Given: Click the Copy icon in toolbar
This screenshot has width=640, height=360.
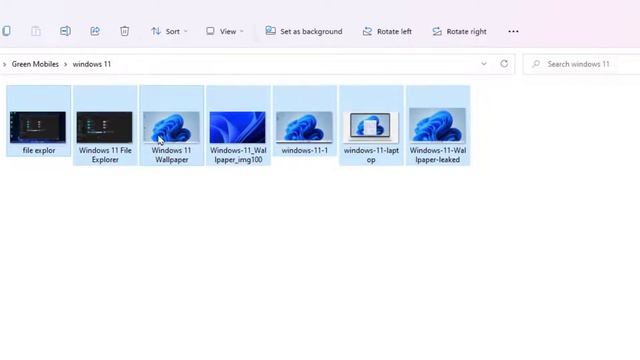Looking at the screenshot, I should [6, 31].
